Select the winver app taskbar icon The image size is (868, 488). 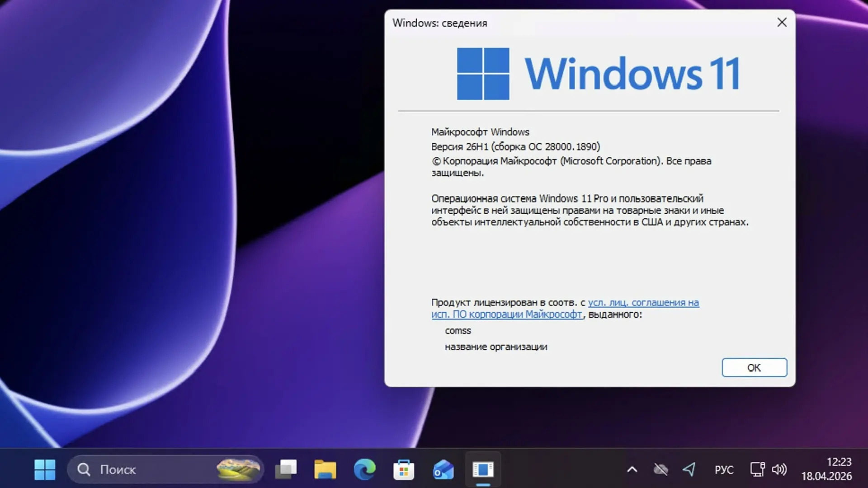[483, 469]
